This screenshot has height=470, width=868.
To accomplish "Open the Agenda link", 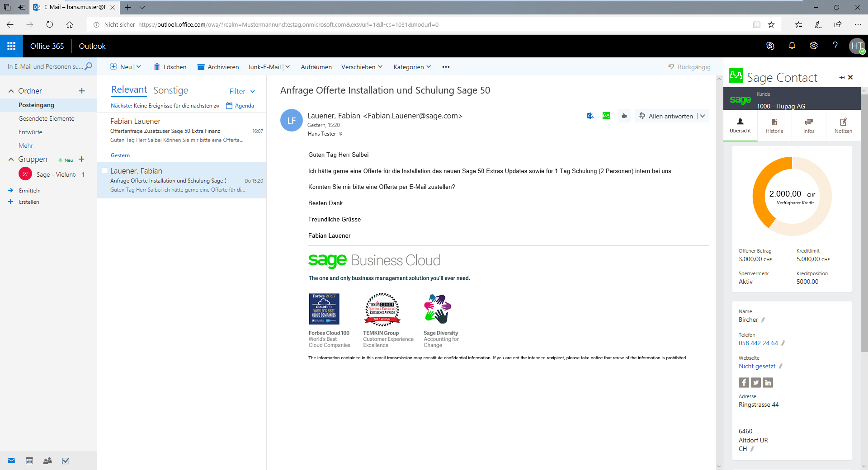I will pyautogui.click(x=240, y=106).
